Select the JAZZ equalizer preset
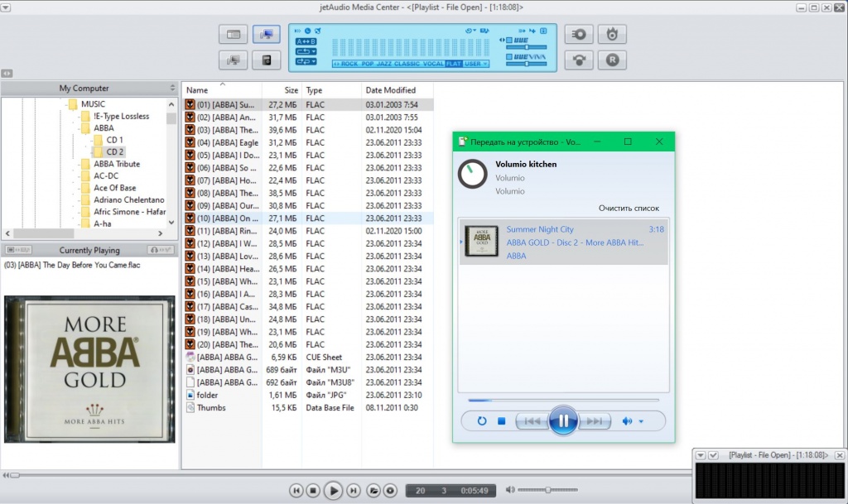 point(384,64)
